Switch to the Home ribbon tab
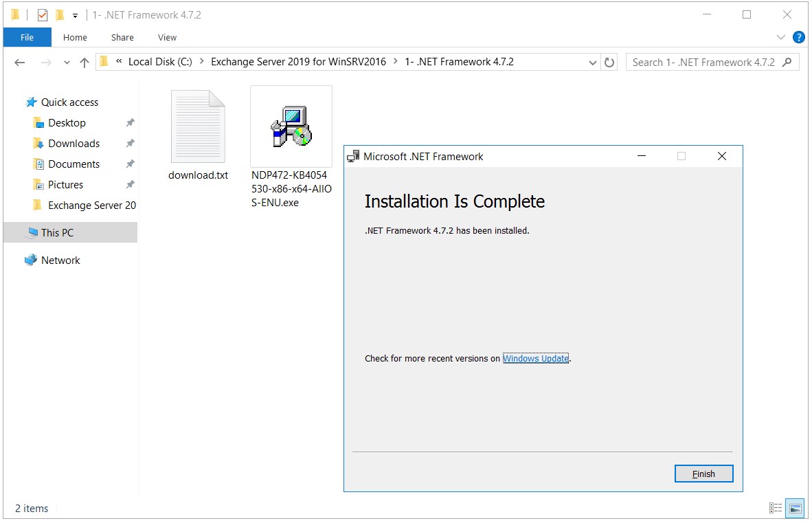Screen dimensions: 812x521 (75, 37)
